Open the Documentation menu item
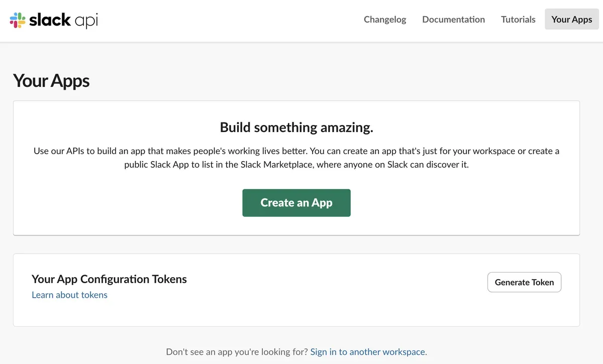Screen dimensions: 603x364 tap(453, 20)
